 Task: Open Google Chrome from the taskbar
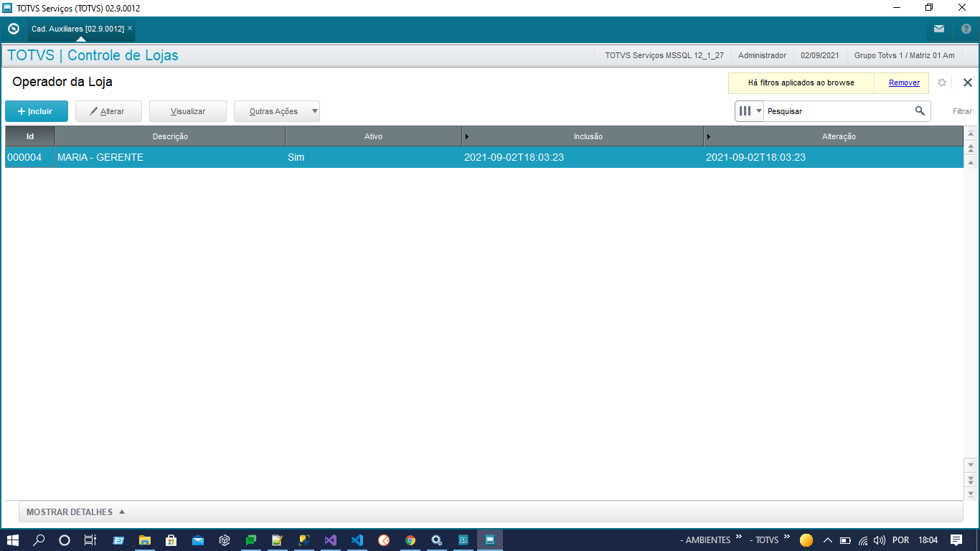(410, 540)
